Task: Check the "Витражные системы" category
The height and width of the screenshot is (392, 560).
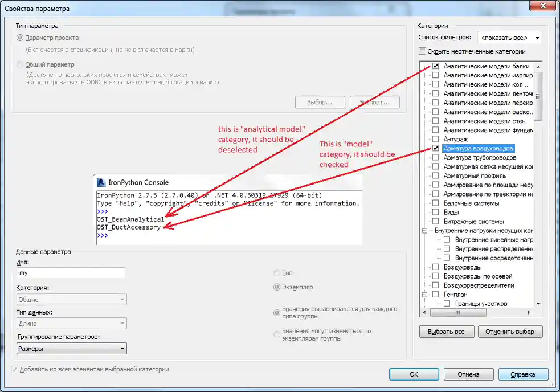Action: 435,221
